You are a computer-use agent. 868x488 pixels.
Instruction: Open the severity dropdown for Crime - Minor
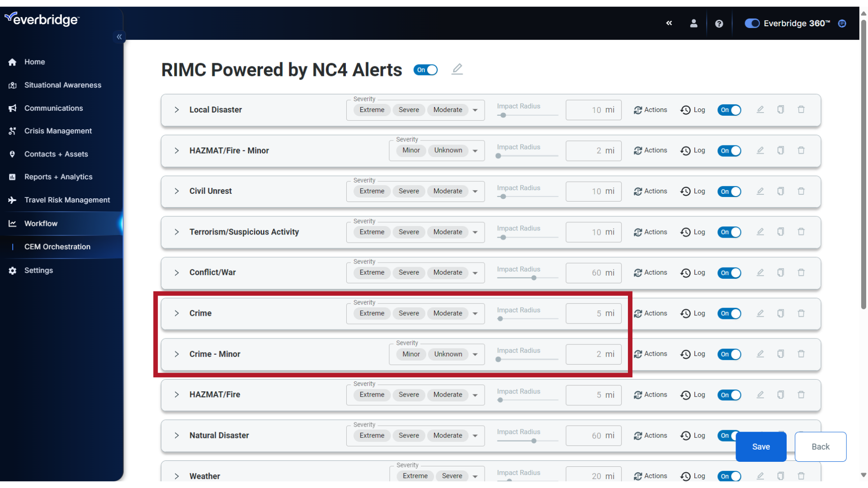pos(475,354)
